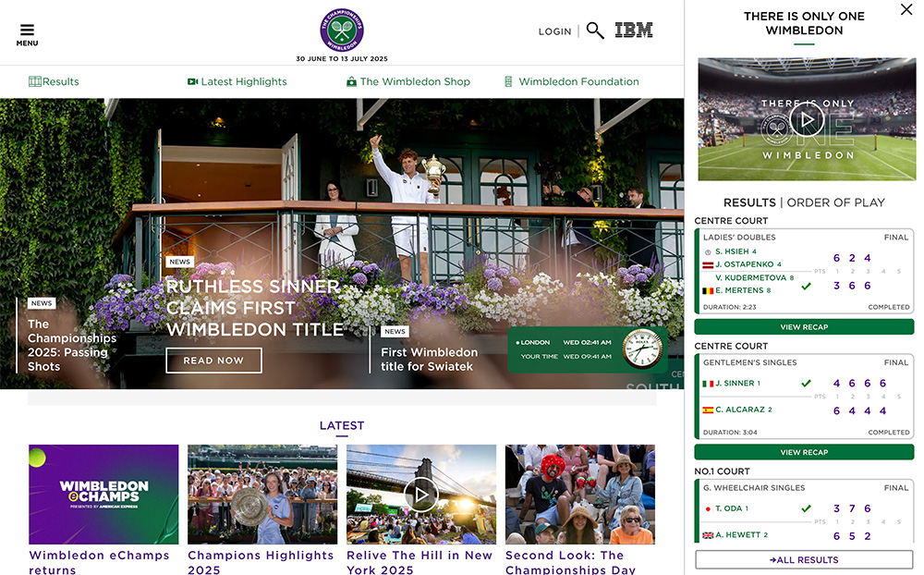This screenshot has width=924, height=575.
Task: Click player name T. ODA
Action: [x=728, y=508]
